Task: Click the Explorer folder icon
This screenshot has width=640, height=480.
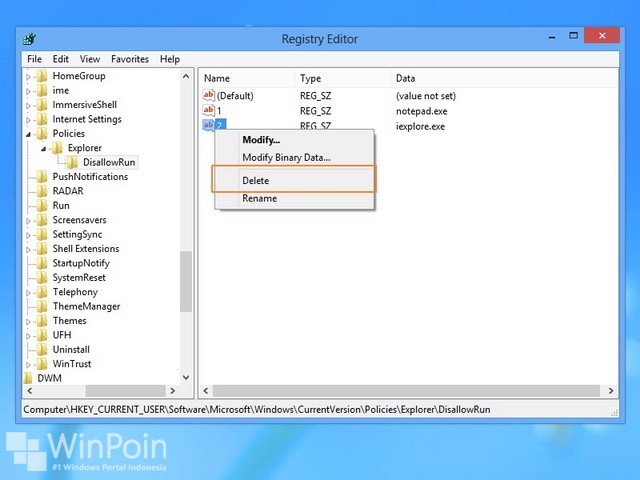Action: (58, 148)
